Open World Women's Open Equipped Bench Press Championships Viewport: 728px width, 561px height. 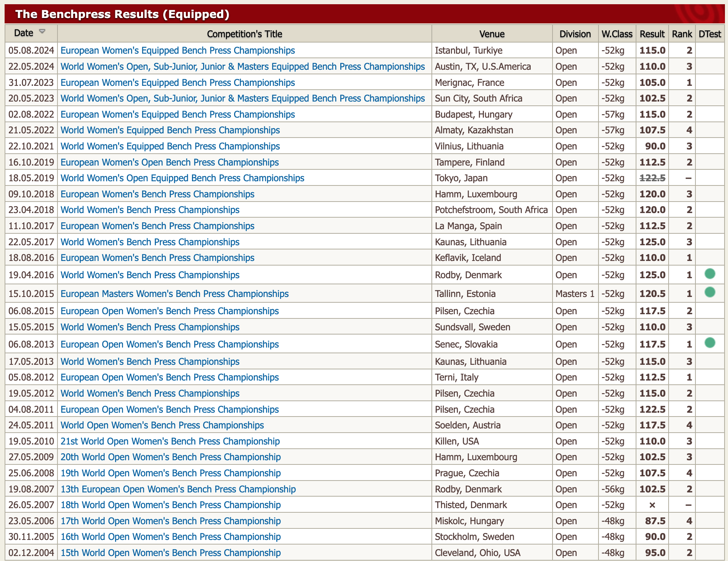pyautogui.click(x=182, y=178)
